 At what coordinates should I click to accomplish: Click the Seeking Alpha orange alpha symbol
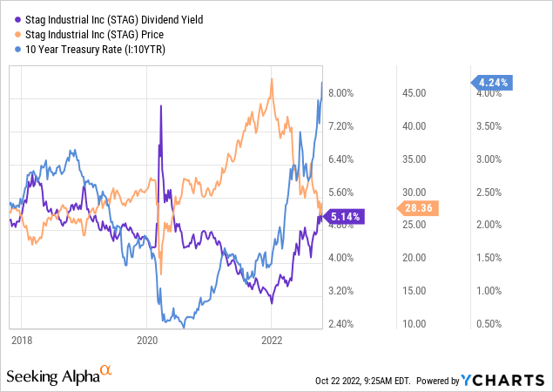106,369
